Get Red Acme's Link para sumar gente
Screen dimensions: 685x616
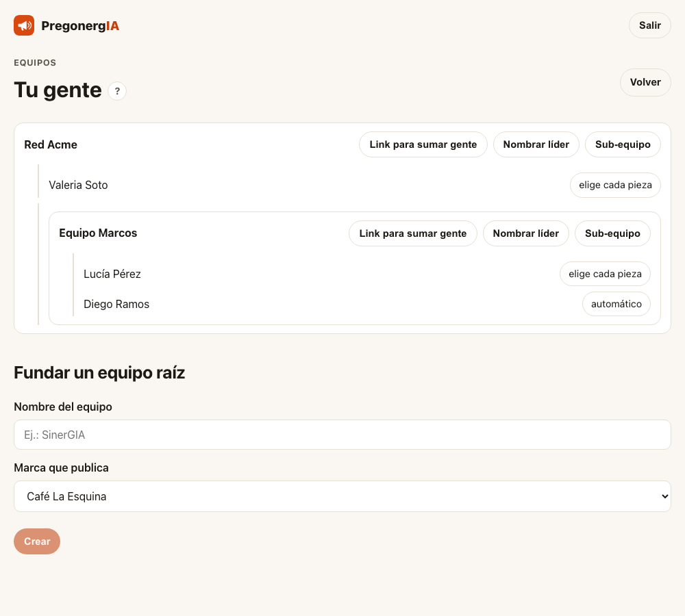point(423,144)
